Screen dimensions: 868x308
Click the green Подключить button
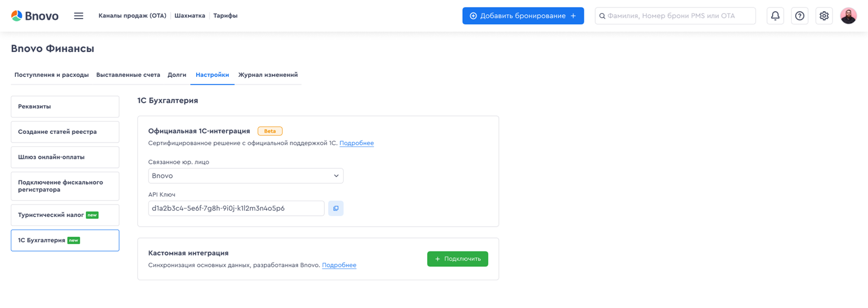pyautogui.click(x=458, y=259)
